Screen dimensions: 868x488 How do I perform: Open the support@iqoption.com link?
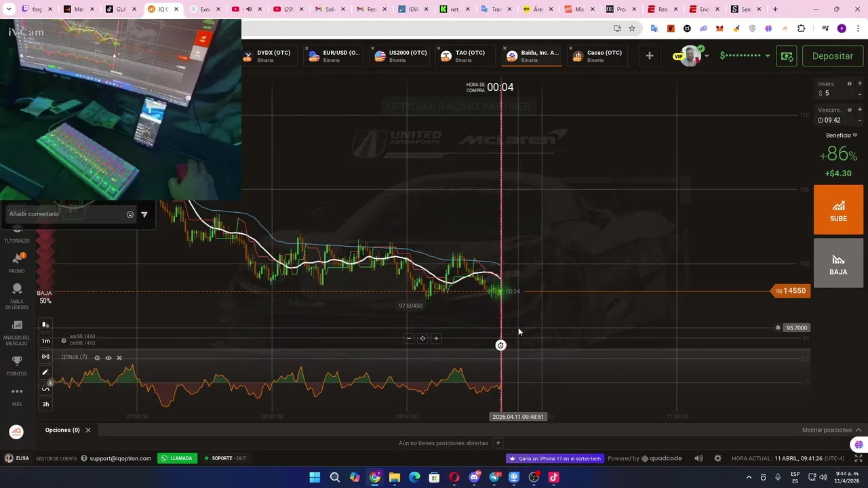point(120,458)
